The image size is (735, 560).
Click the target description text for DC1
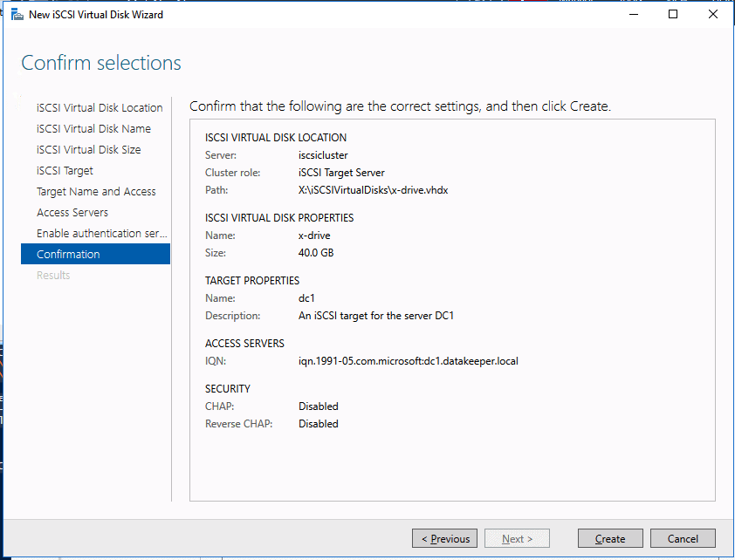pyautogui.click(x=375, y=316)
